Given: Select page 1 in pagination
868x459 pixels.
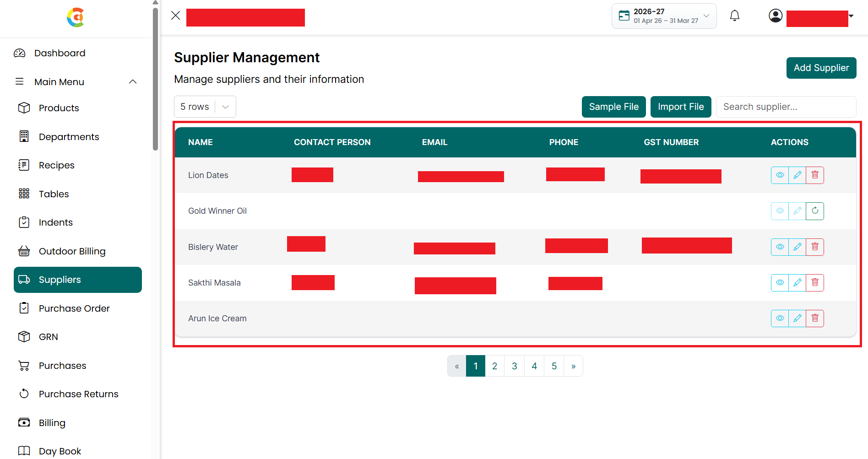Looking at the screenshot, I should click(476, 366).
